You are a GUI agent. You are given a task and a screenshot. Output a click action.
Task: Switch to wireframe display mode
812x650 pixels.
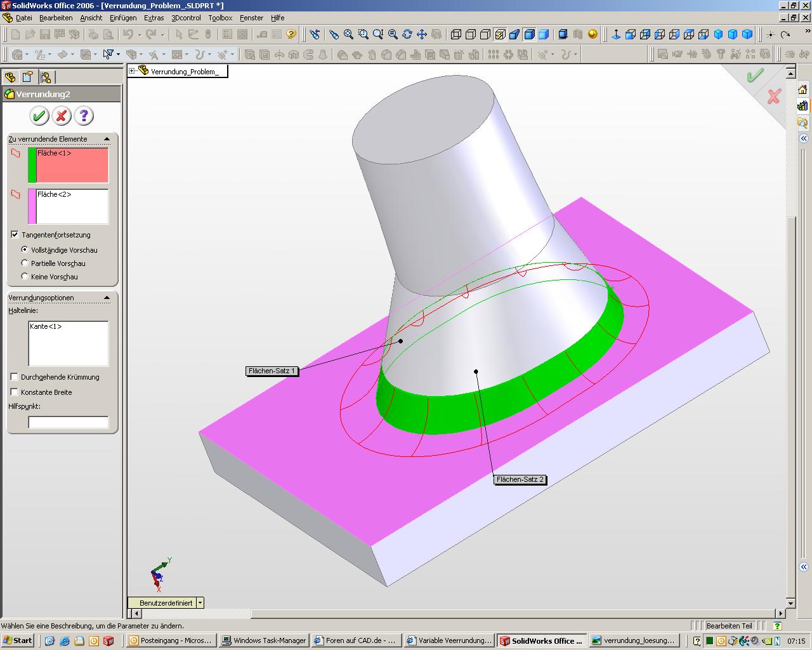pos(455,34)
